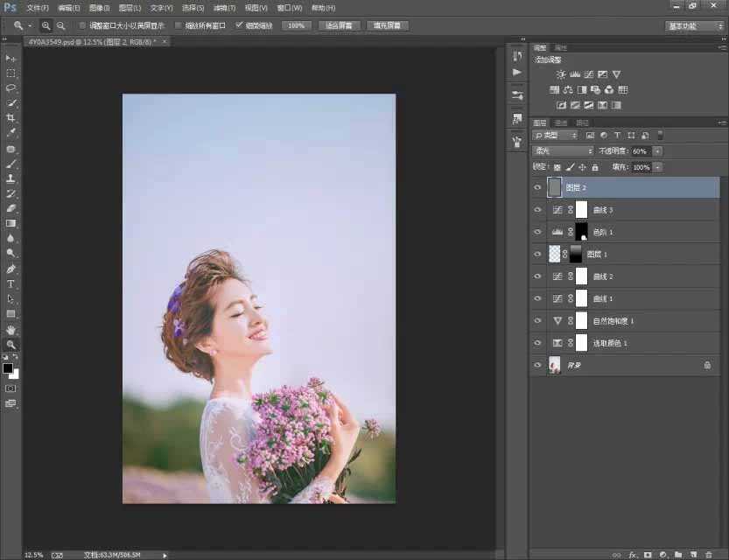Click Create new layer at Layers panel bottom

693,554
